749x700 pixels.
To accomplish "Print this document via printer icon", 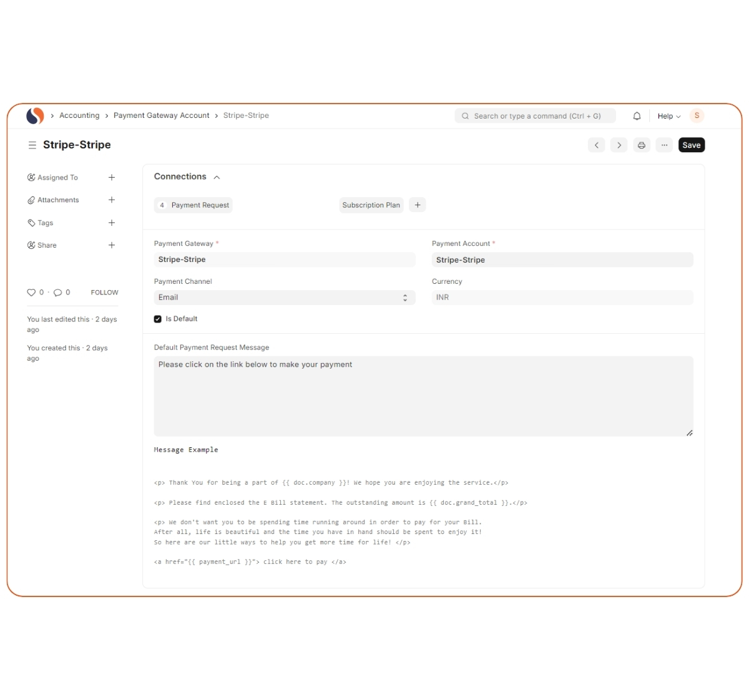I will [641, 145].
